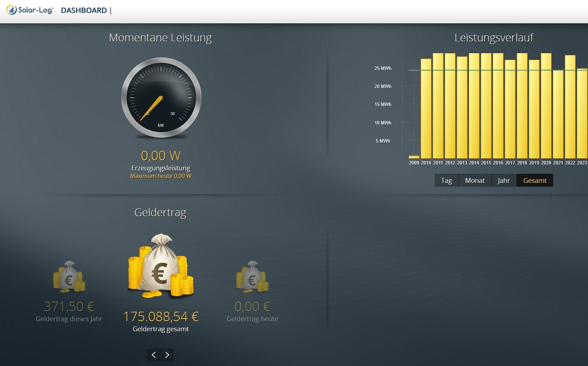This screenshot has height=366, width=588.
Task: Click the Jahr button
Action: (x=504, y=180)
